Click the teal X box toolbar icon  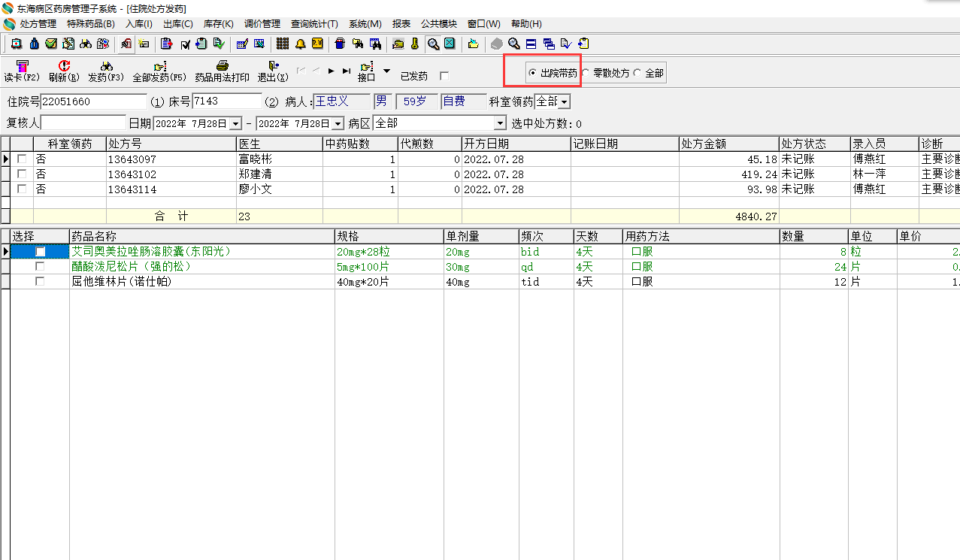point(450,44)
